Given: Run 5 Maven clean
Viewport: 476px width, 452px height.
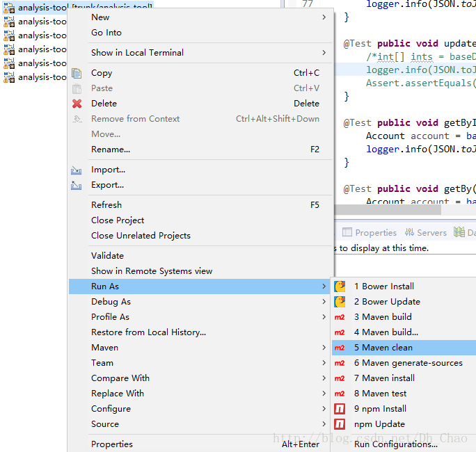Looking at the screenshot, I should click(404, 348).
